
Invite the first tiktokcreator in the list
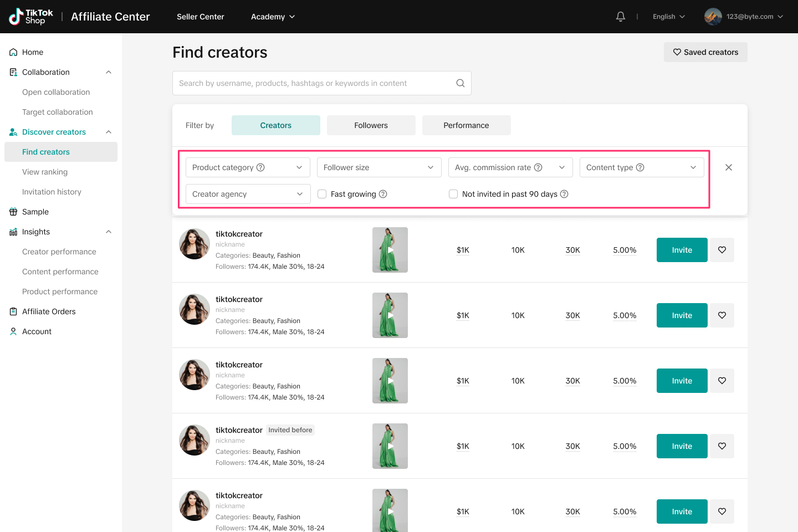(x=682, y=250)
